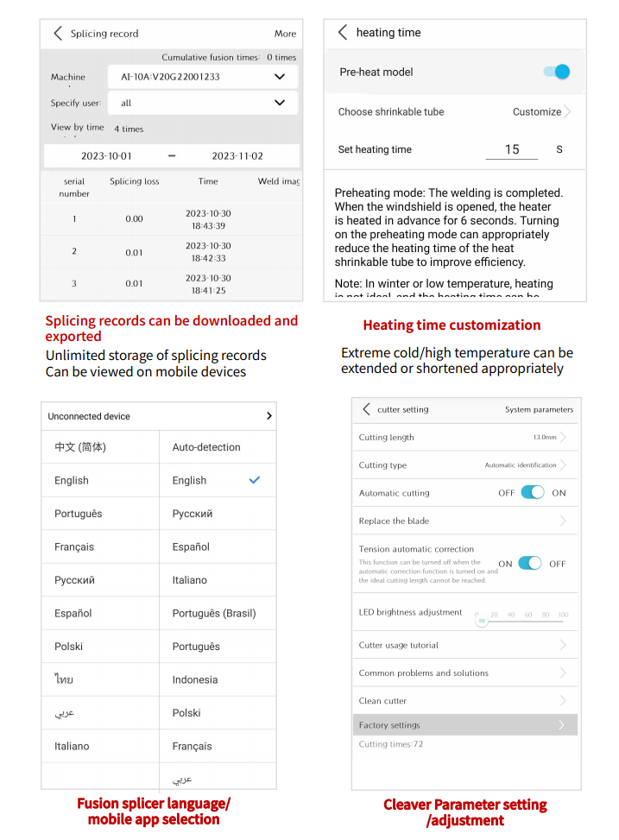The image size is (619, 840).
Task: Click the heating time value field
Action: tap(512, 150)
